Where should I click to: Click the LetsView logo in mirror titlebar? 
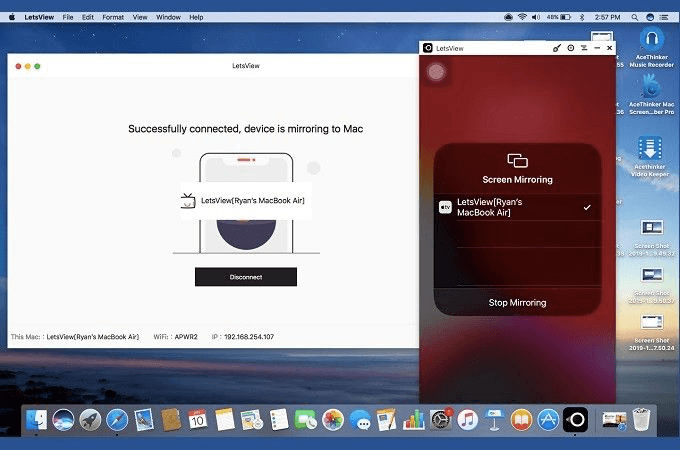pyautogui.click(x=428, y=48)
